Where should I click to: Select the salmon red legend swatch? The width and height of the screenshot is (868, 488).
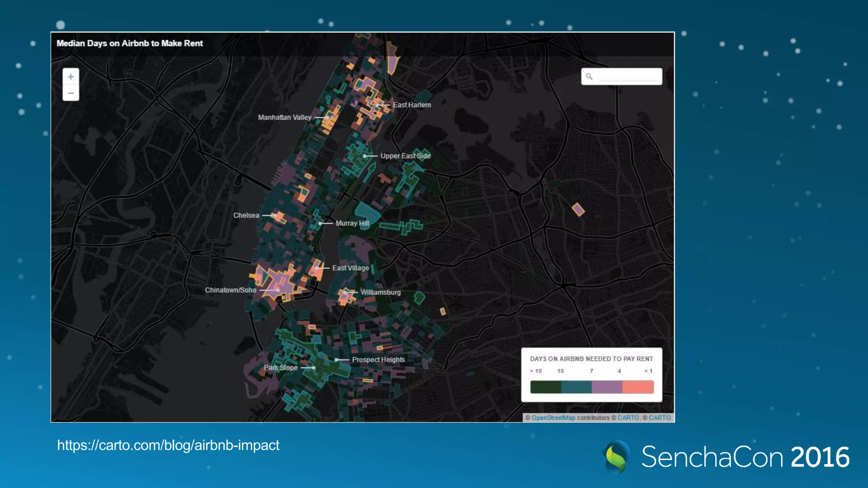(638, 387)
